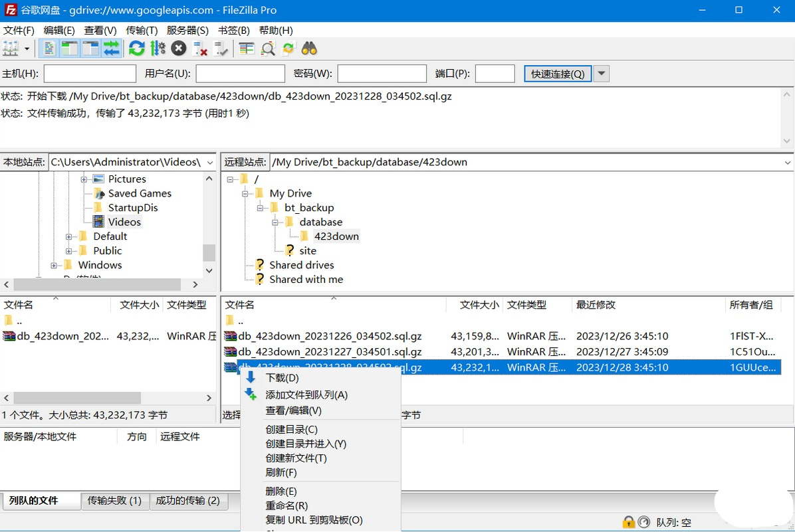Refresh file and folder lists

click(137, 48)
